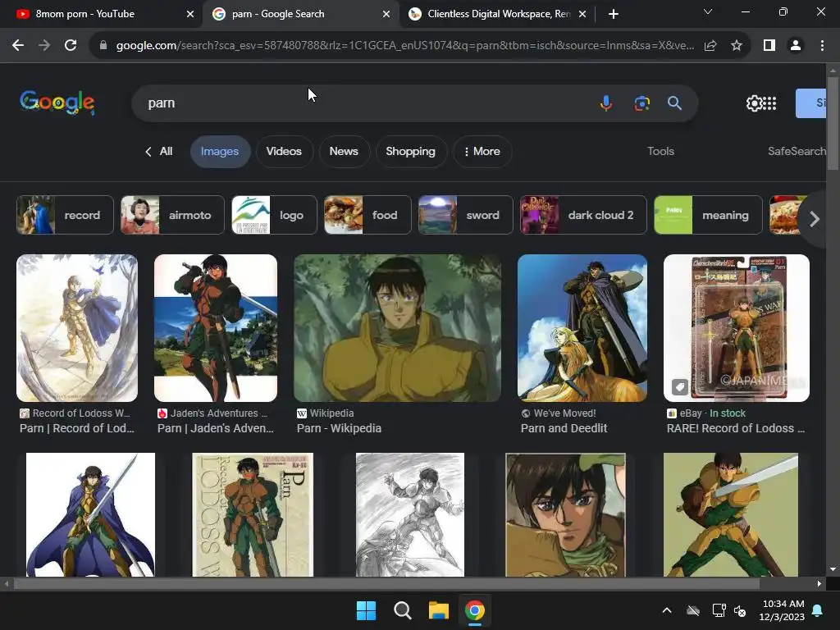
Task: Open File Explorer from taskbar
Action: tap(438, 610)
